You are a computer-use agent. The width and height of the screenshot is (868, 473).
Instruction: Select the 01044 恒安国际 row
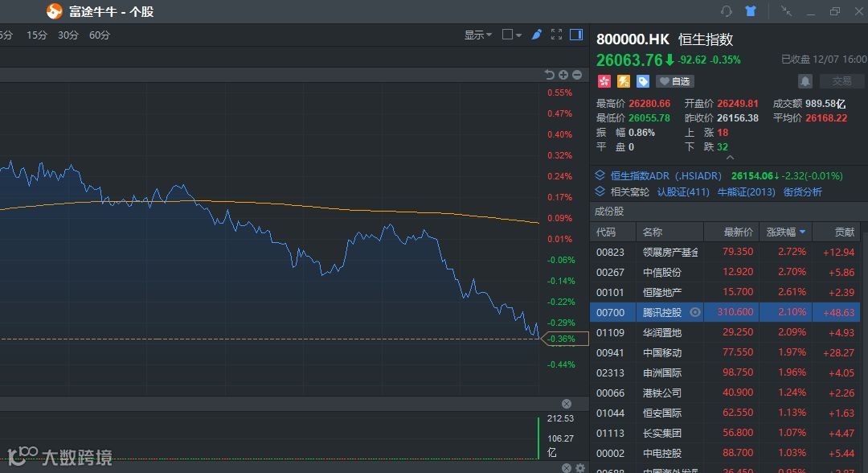coord(725,413)
